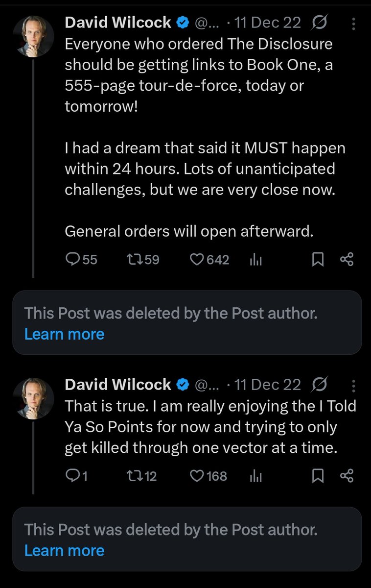371x588 pixels.
Task: Open Learn more in second deleted notice
Action: 64,550
